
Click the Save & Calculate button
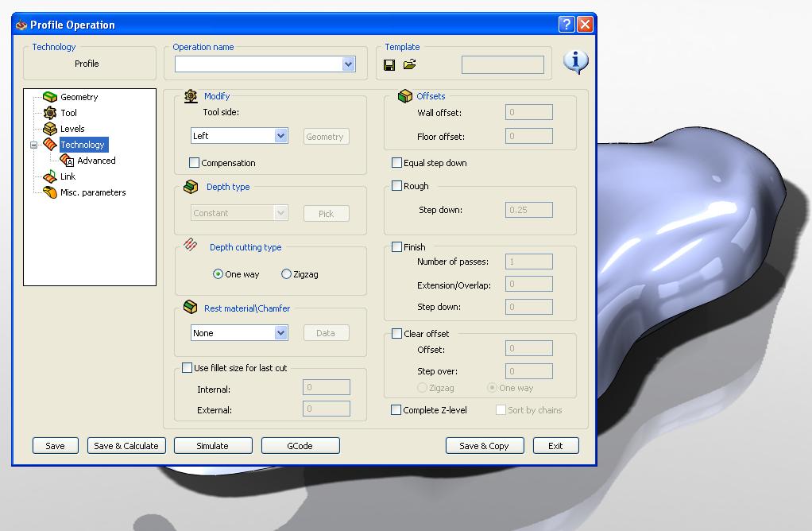126,445
